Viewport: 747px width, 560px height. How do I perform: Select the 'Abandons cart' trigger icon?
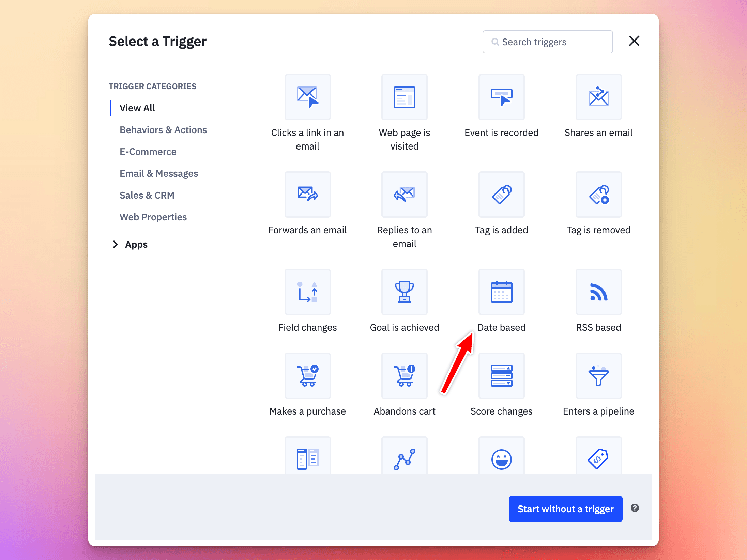405,376
